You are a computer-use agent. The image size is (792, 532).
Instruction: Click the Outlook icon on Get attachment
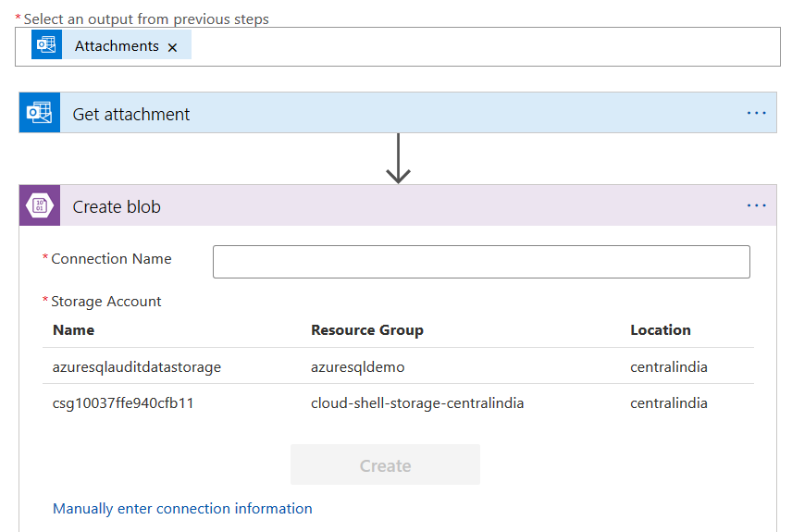click(x=40, y=113)
